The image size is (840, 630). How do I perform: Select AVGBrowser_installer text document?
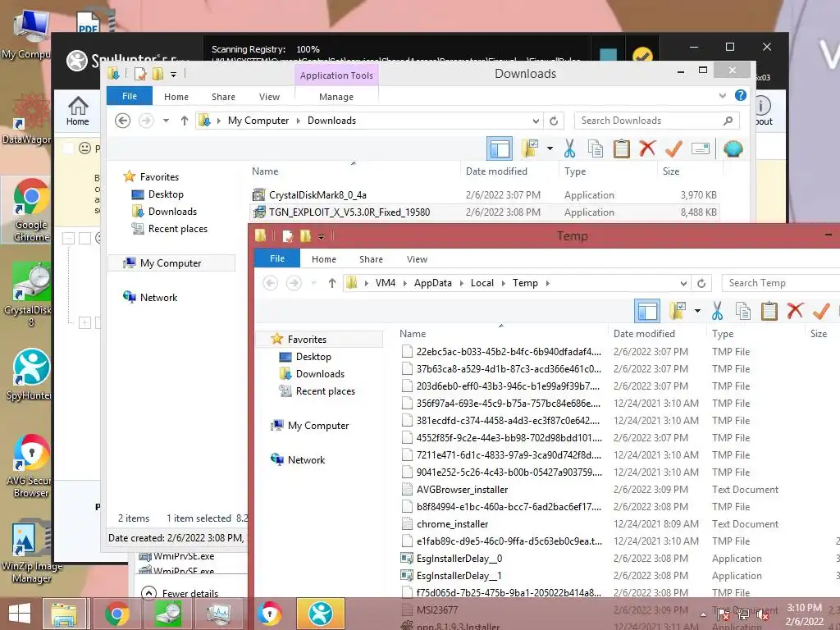point(462,489)
